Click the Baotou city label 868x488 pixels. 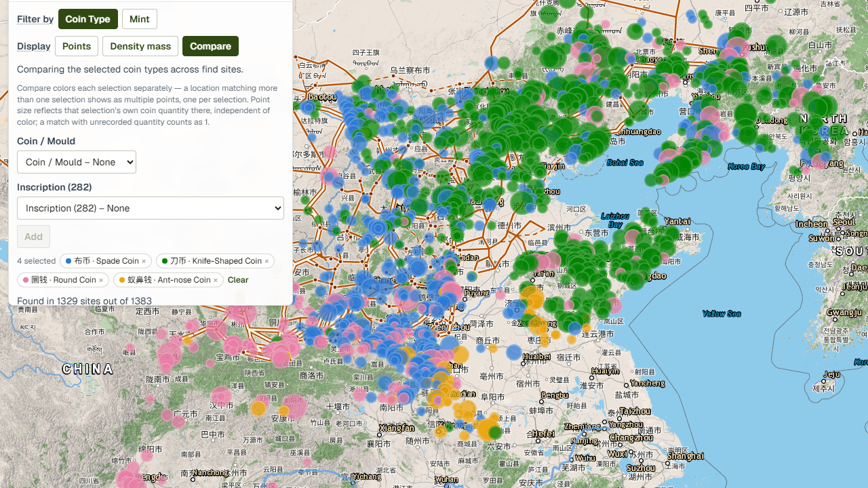click(322, 97)
